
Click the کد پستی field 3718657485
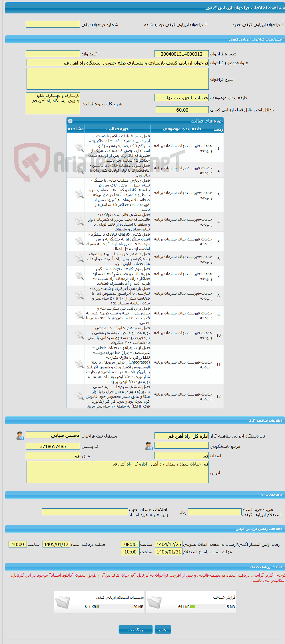(x=53, y=446)
